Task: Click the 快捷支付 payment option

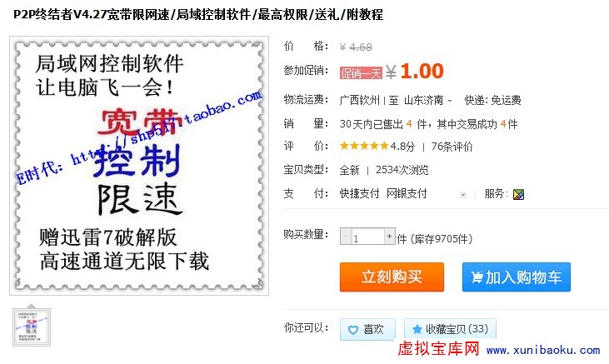Action: point(359,193)
